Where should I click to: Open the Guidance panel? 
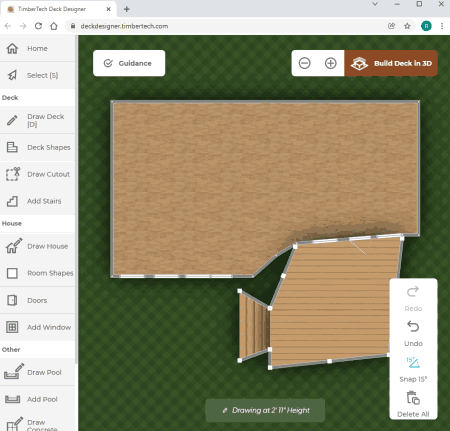tap(129, 63)
